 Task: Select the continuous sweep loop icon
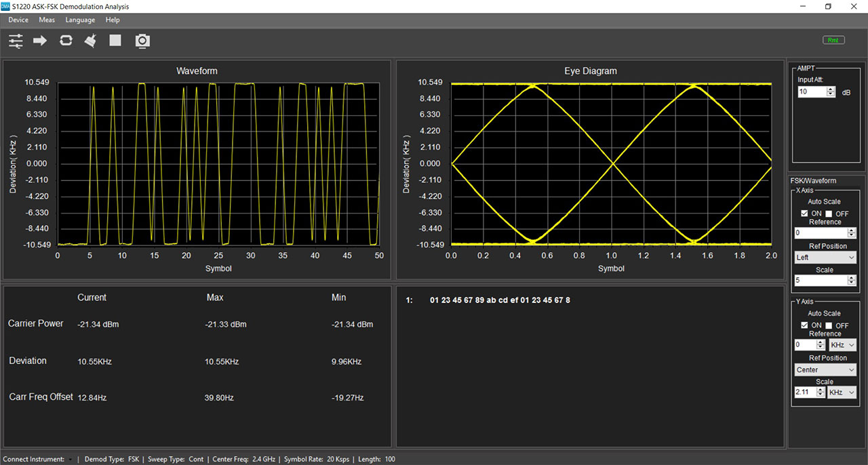click(65, 41)
